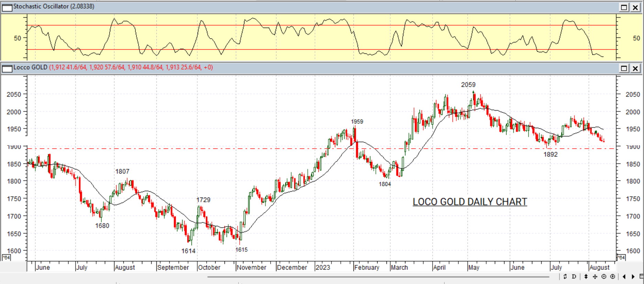644x284 pixels.
Task: Click the ^64 scale indicator at the left axis
Action: 6,257
